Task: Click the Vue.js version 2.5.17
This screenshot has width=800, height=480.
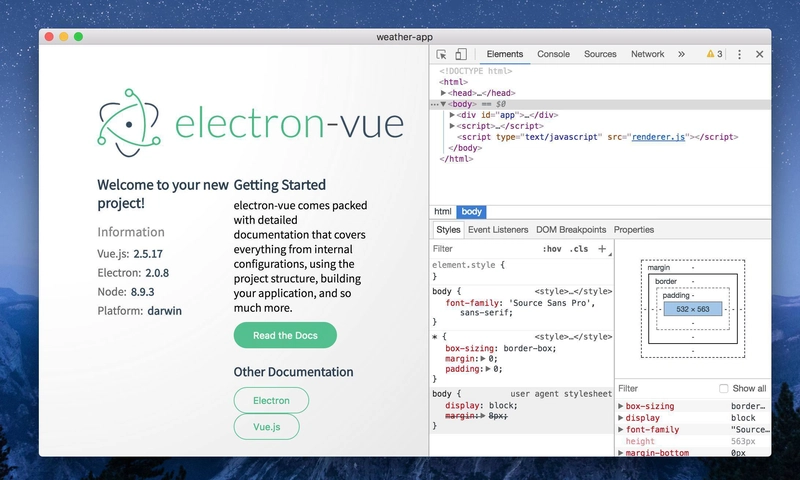Action: (x=148, y=254)
